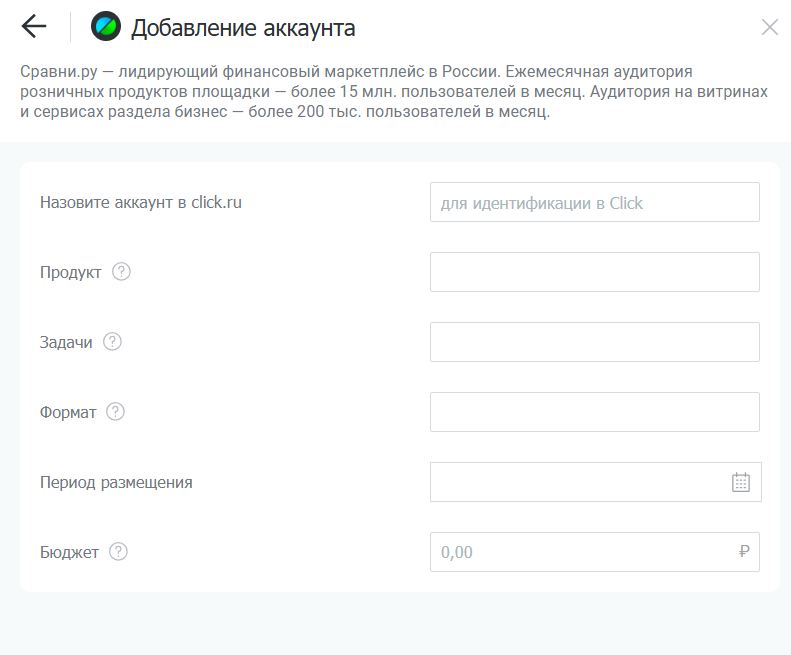Click the Бюджет amount field
The image size is (791, 655).
tap(595, 552)
